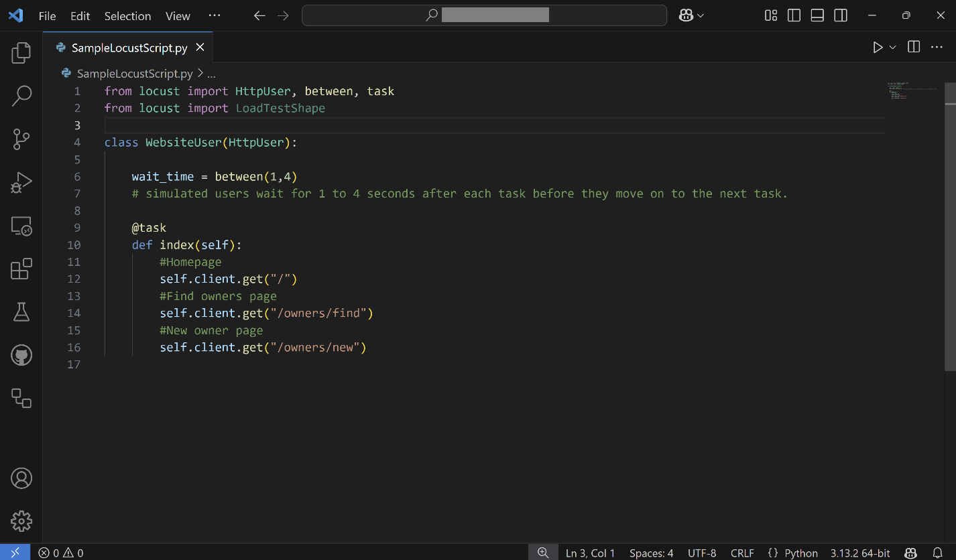Expand the run options dropdown arrow
Viewport: 956px width, 560px height.
click(893, 47)
